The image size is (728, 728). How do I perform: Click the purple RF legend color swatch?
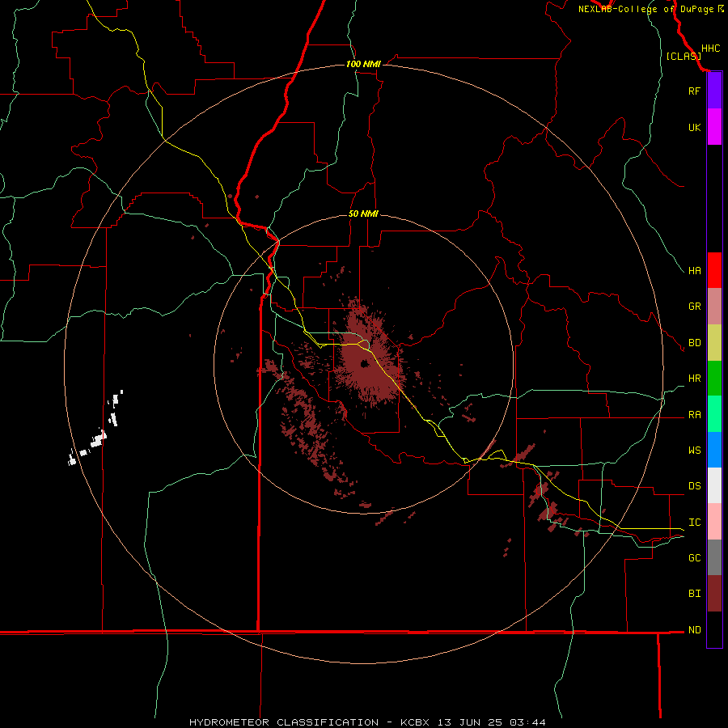pos(714,91)
